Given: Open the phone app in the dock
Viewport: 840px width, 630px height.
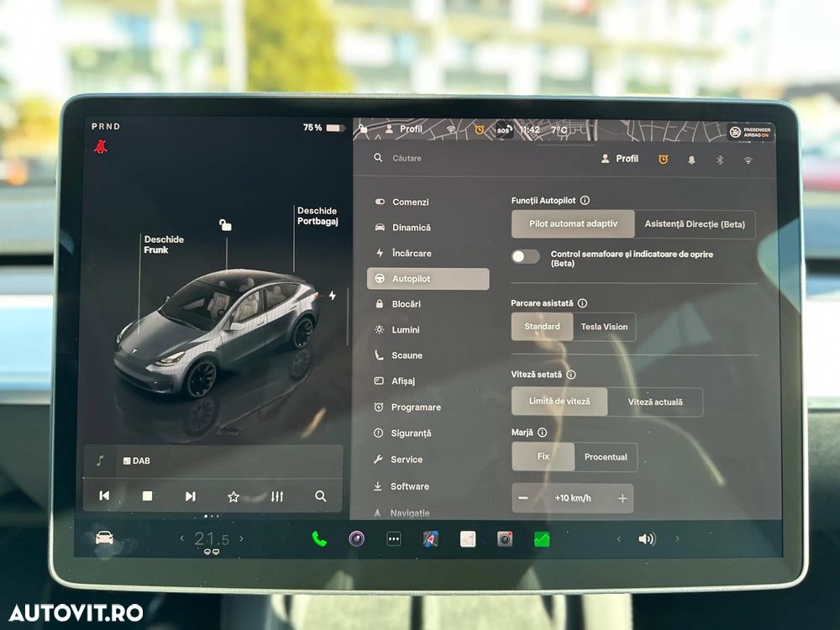Looking at the screenshot, I should [x=319, y=538].
